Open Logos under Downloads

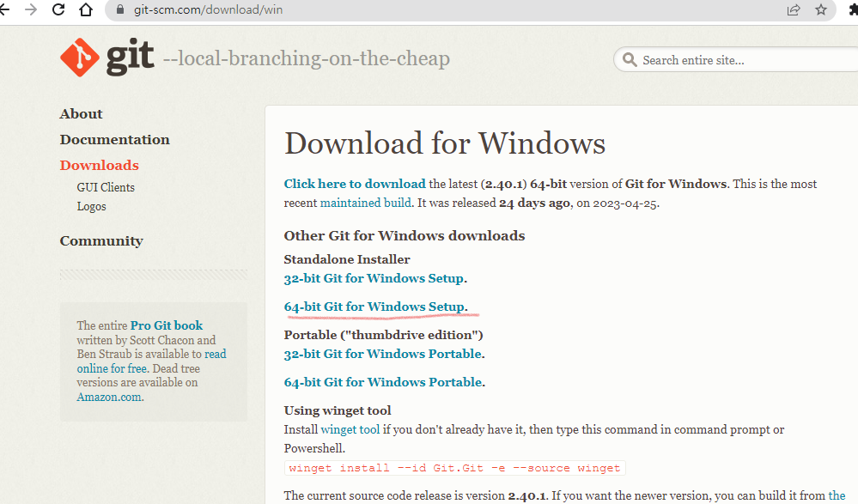point(91,207)
